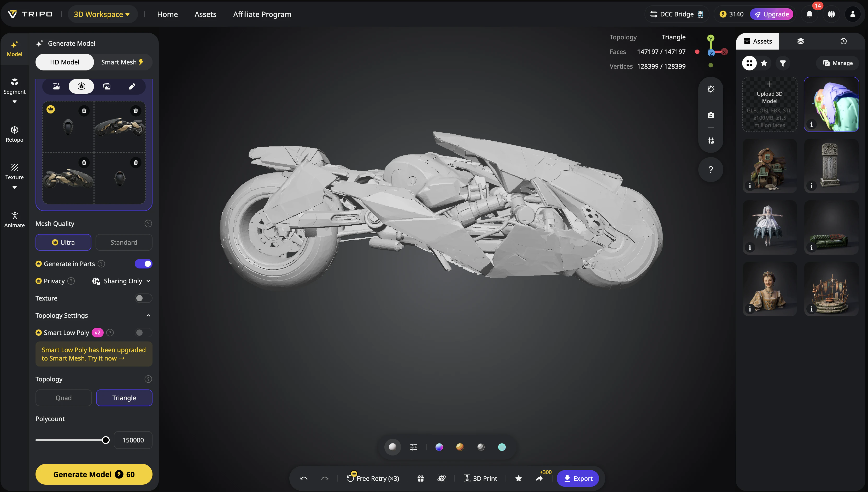Delete the bottom-left motorcycle view image

pos(84,163)
